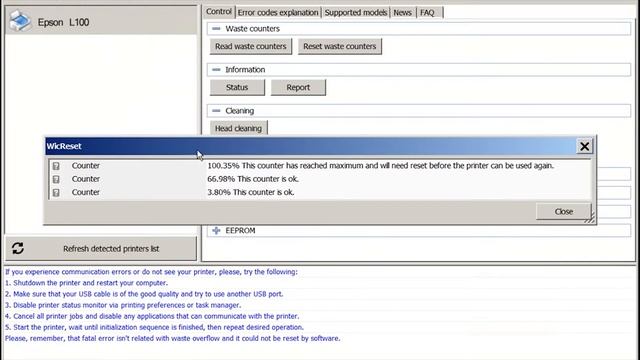Collapse the Waste counters section
Viewport: 640px width, 360px height.
(x=216, y=29)
